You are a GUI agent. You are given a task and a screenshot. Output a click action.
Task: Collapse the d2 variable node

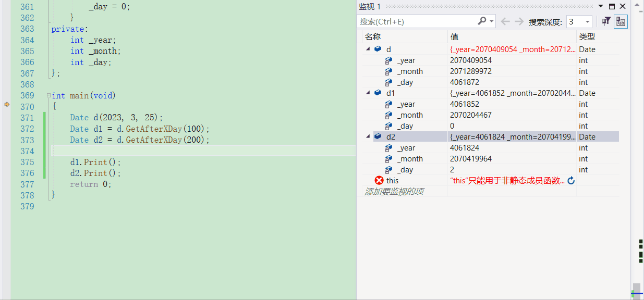(x=368, y=136)
